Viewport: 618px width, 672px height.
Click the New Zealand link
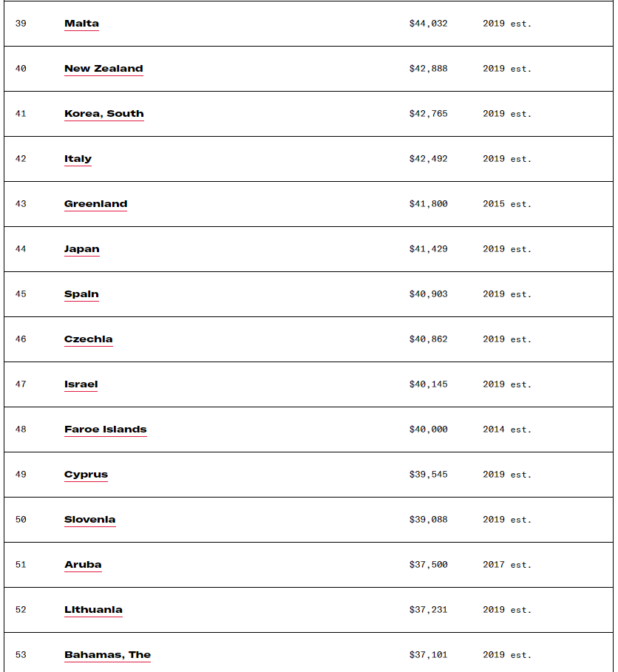103,69
